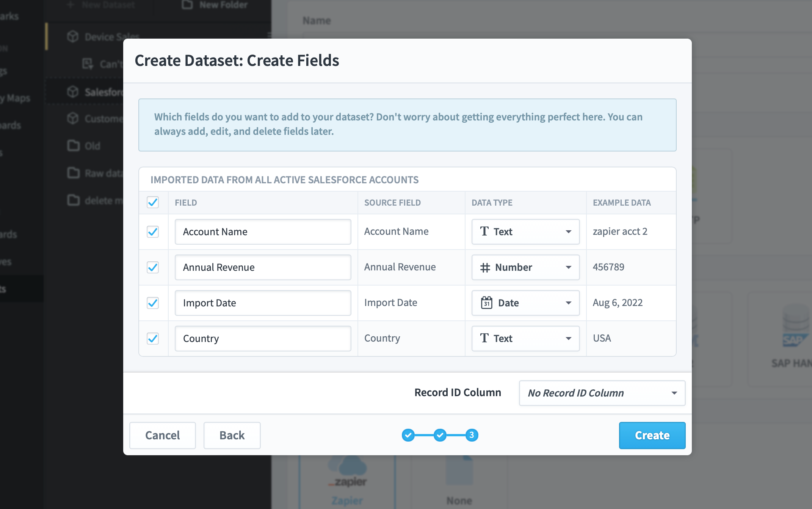Open the Annual Revenue Number type dropdown
Screen dimensions: 812x509
525,267
